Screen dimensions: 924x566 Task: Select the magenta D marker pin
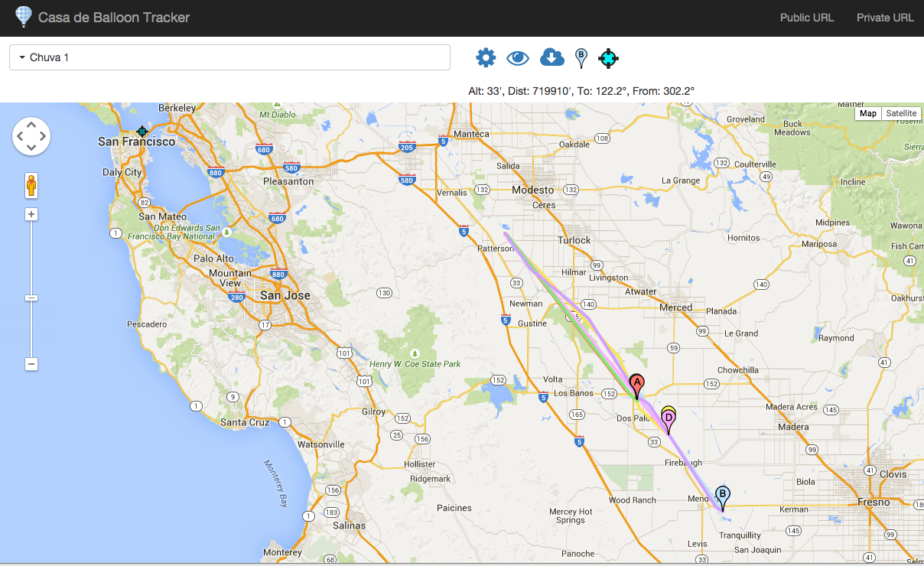[669, 421]
